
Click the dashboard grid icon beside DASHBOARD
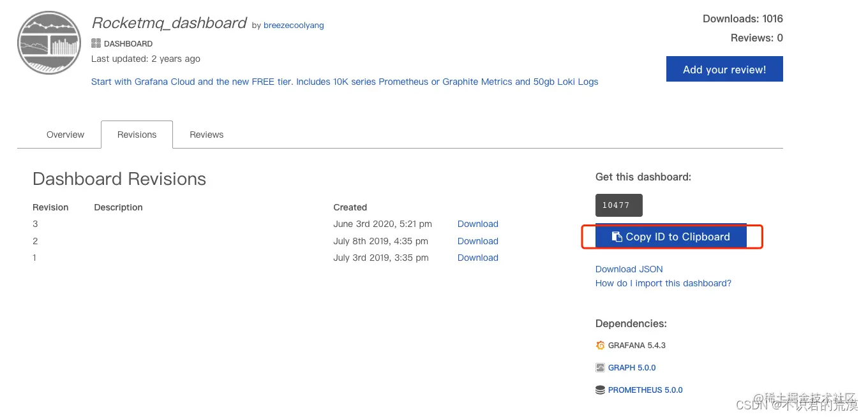tap(96, 43)
